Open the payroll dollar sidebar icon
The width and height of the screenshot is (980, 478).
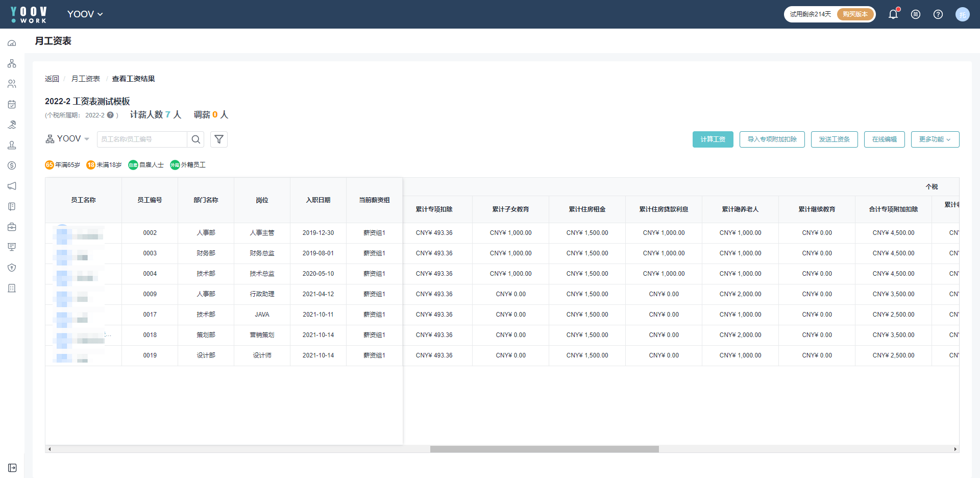coord(12,165)
